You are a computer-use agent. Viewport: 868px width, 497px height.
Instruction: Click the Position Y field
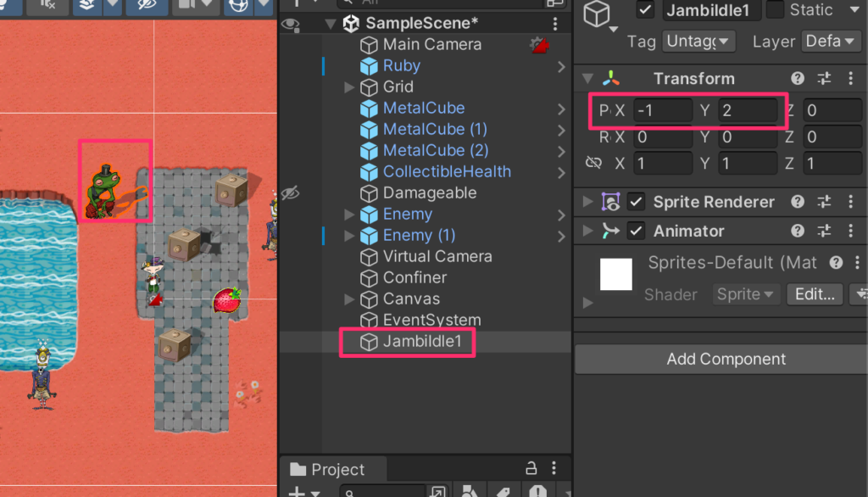coord(748,110)
